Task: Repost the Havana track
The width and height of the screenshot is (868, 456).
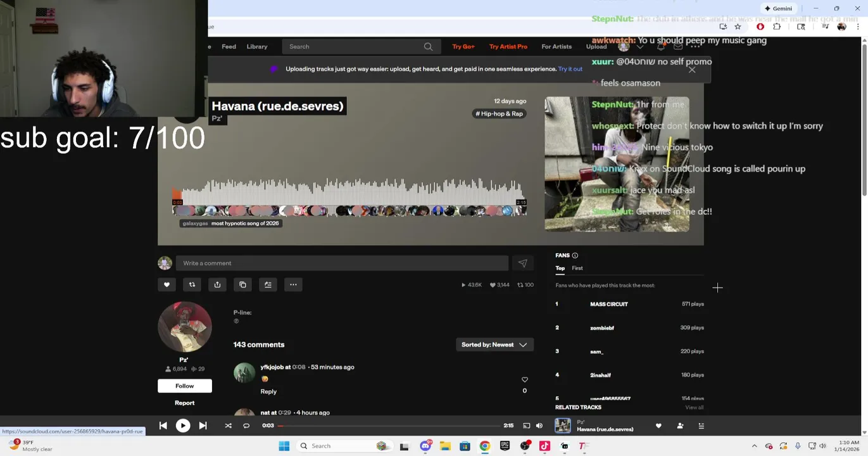Action: [192, 284]
